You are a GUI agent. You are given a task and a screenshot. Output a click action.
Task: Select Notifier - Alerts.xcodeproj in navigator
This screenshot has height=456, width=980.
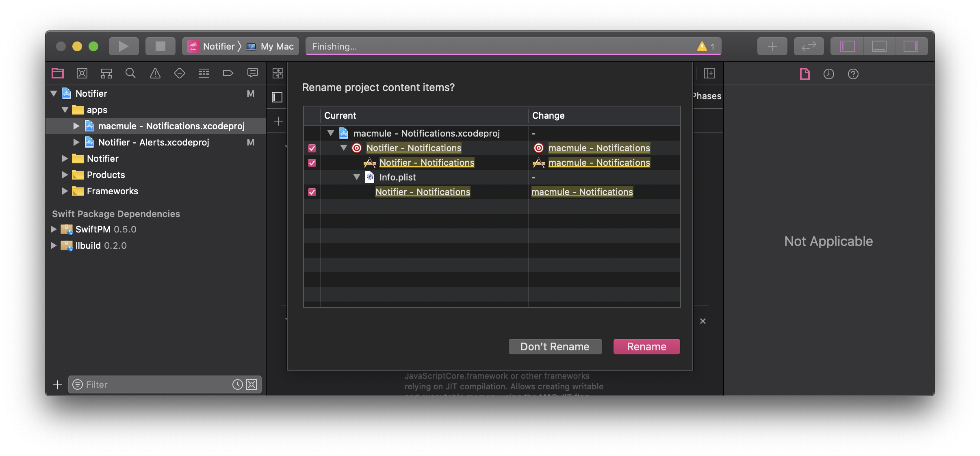click(154, 142)
